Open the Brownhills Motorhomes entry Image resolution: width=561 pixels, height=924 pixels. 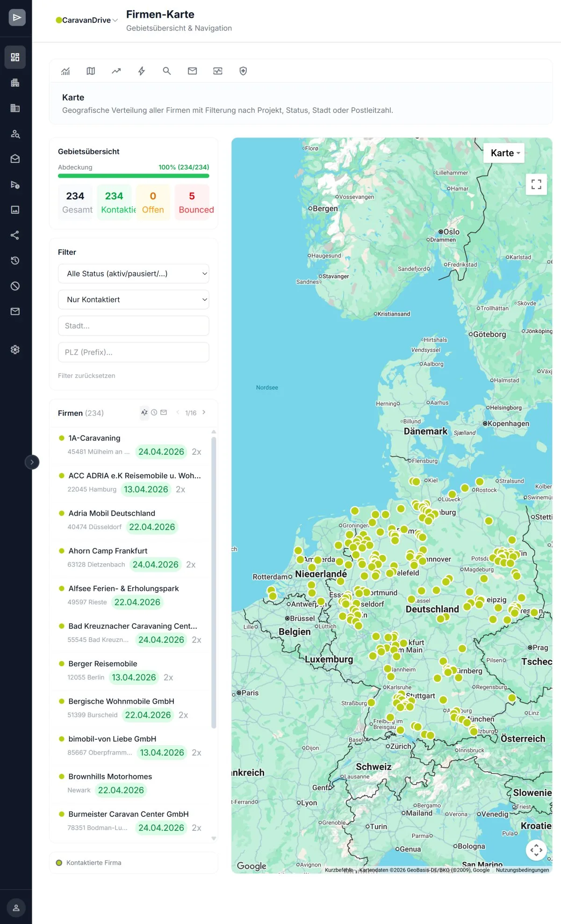point(130,783)
